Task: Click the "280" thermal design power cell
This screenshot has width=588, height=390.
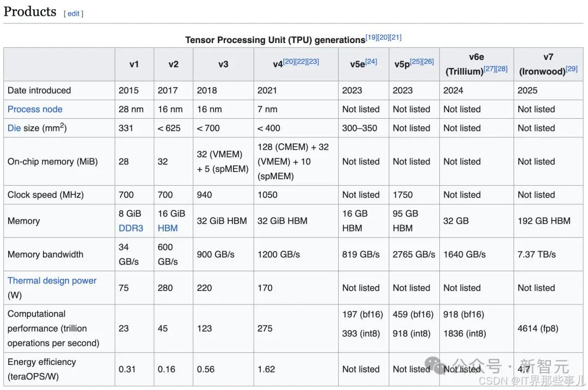Action: pyautogui.click(x=173, y=288)
